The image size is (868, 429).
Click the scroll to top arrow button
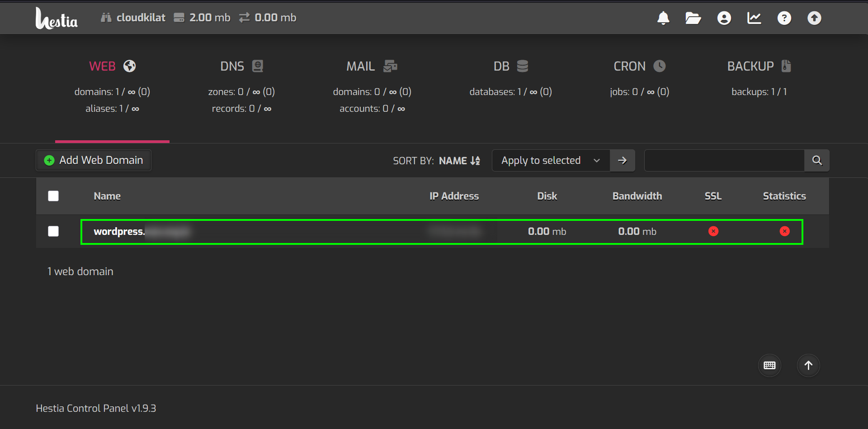pyautogui.click(x=808, y=365)
